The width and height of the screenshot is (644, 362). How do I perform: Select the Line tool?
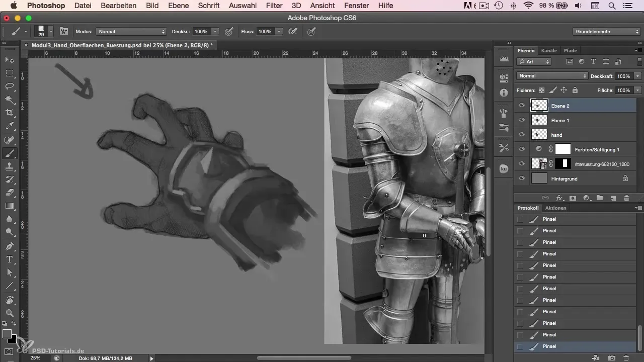pyautogui.click(x=9, y=286)
